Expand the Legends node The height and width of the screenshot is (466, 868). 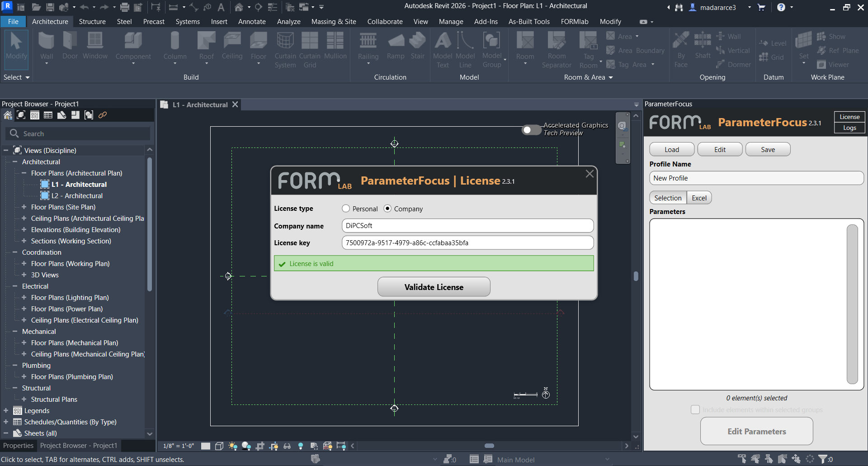[x=6, y=411]
